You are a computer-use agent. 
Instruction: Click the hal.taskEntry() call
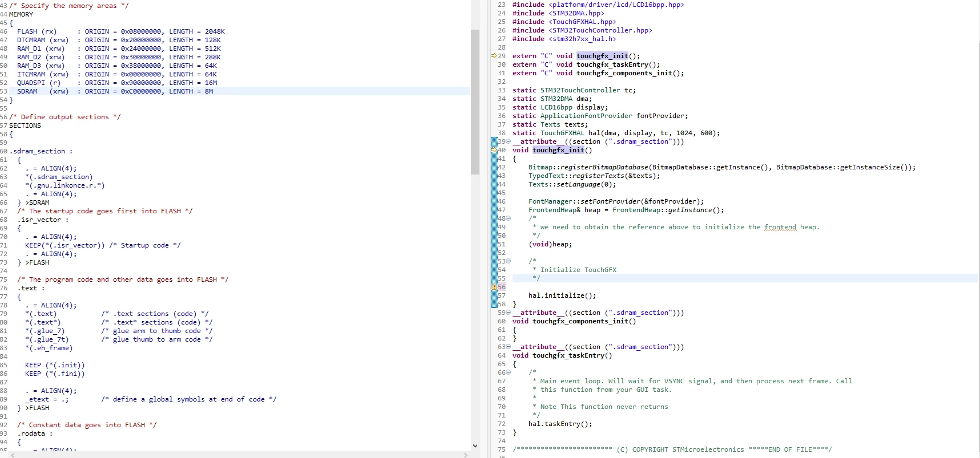click(x=560, y=424)
